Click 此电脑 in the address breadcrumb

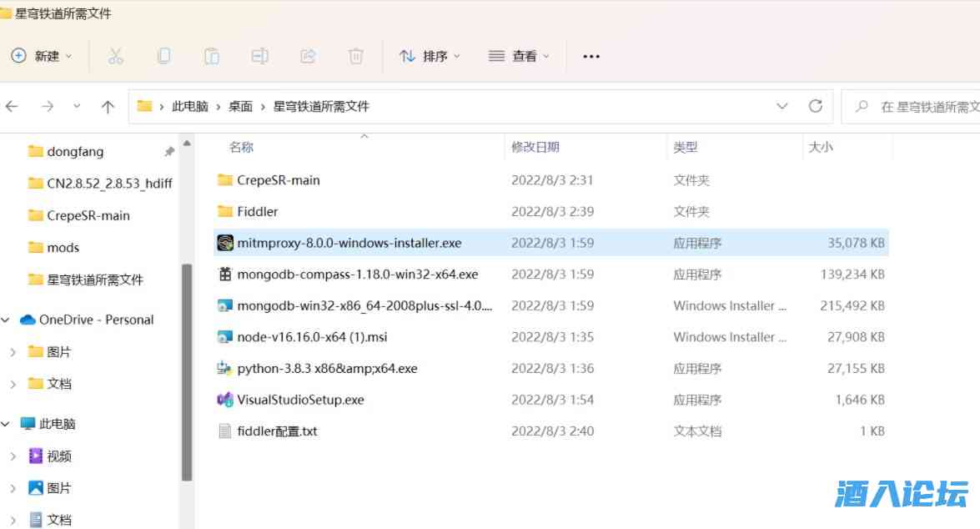(190, 106)
